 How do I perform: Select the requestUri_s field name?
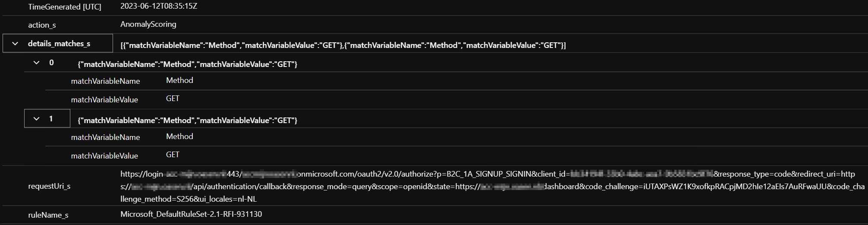click(x=49, y=186)
